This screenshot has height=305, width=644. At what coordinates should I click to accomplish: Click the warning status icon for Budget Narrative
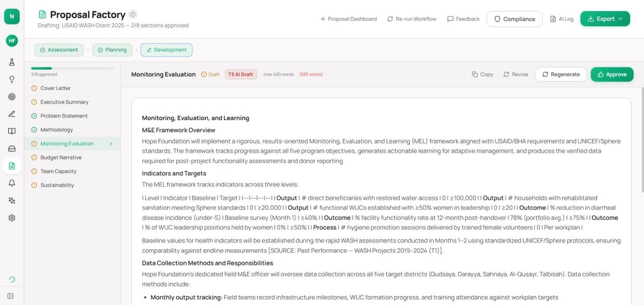pyautogui.click(x=34, y=157)
